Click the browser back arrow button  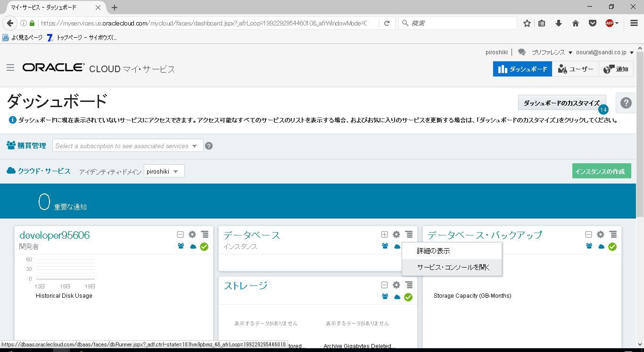click(10, 23)
